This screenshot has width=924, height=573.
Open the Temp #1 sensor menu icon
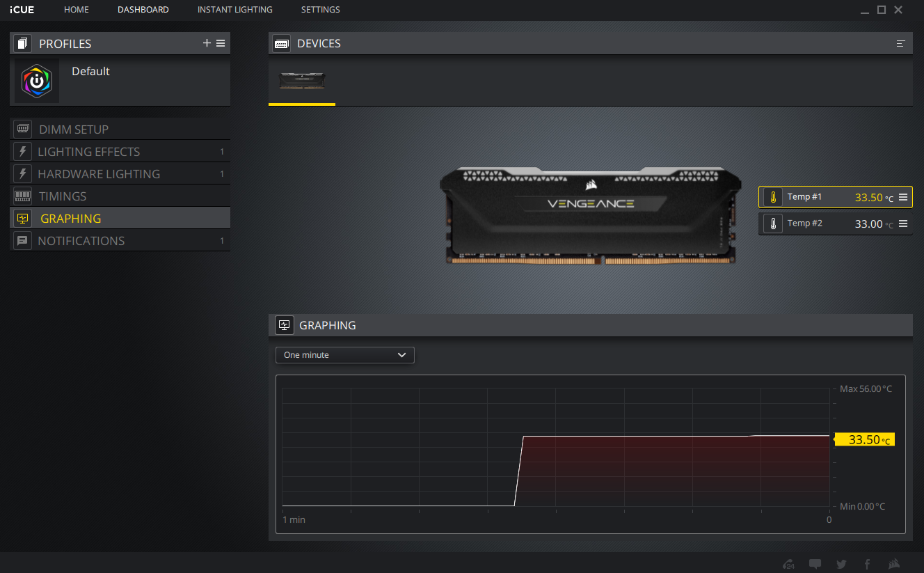pos(903,197)
